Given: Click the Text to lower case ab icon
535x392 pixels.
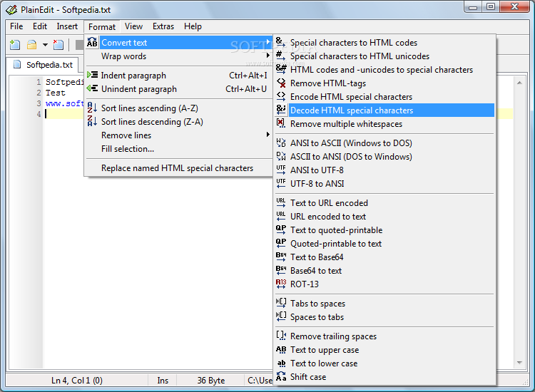Looking at the screenshot, I should tap(281, 363).
